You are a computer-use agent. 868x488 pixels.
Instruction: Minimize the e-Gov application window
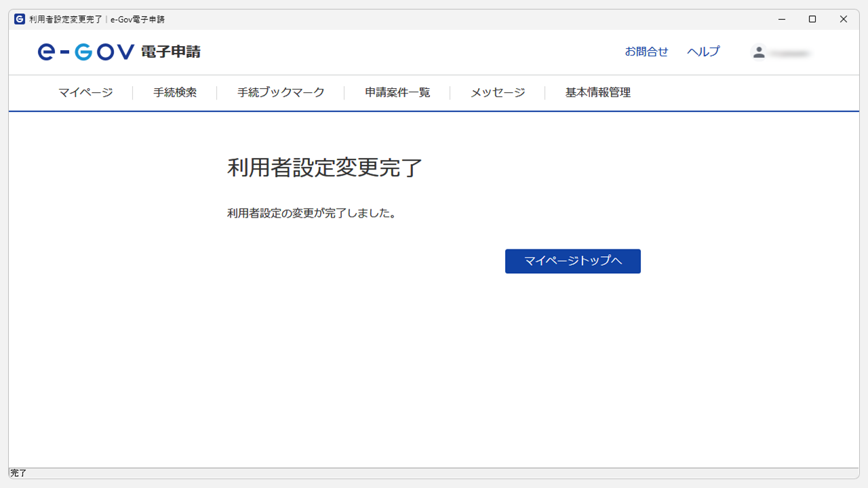(x=782, y=19)
